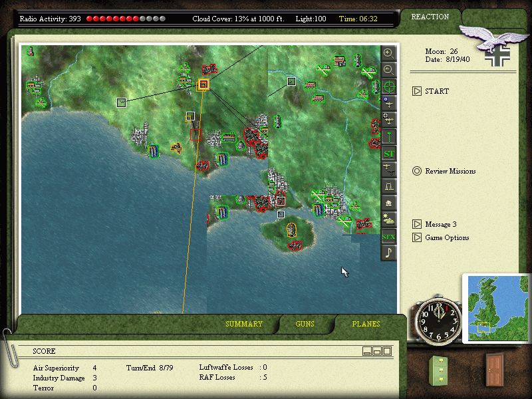This screenshot has width=532, height=399.
Task: Click the Time: 06:32 readout
Action: pos(358,19)
